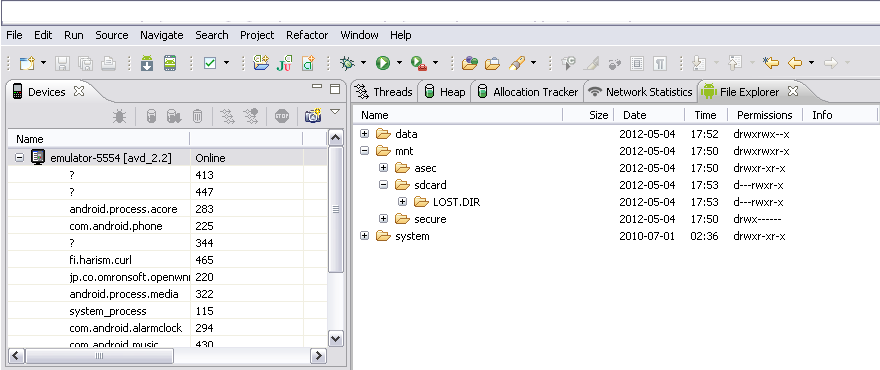Click the Permissions column header
880x370 pixels.
pyautogui.click(x=764, y=115)
